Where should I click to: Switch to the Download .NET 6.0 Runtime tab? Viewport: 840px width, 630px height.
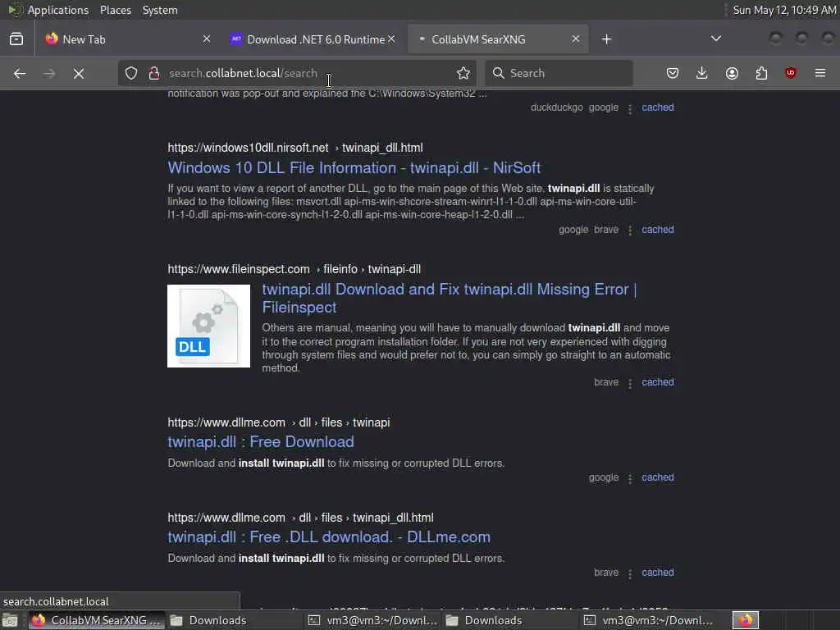point(313,39)
